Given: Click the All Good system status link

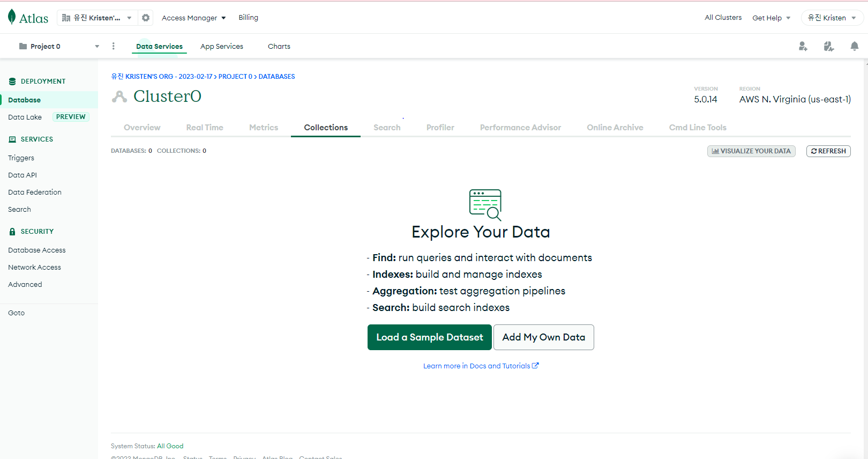Looking at the screenshot, I should [170, 446].
